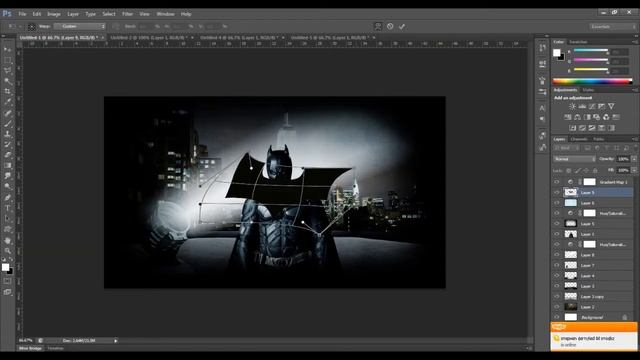
Task: Toggle visibility of Layer 2
Action: coord(557,307)
